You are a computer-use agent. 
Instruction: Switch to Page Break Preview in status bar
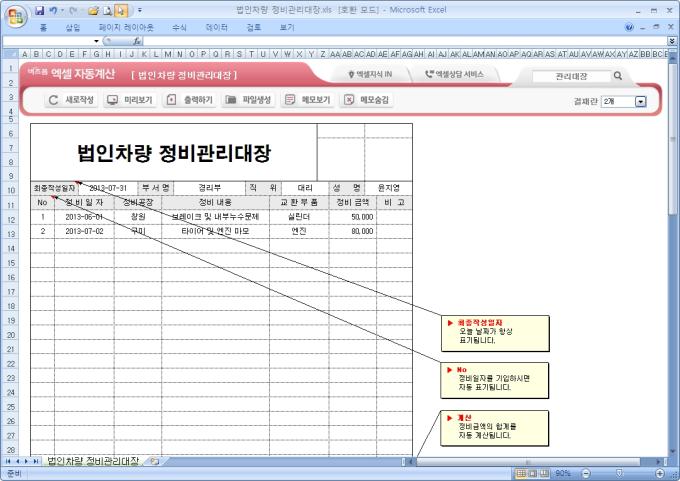544,473
